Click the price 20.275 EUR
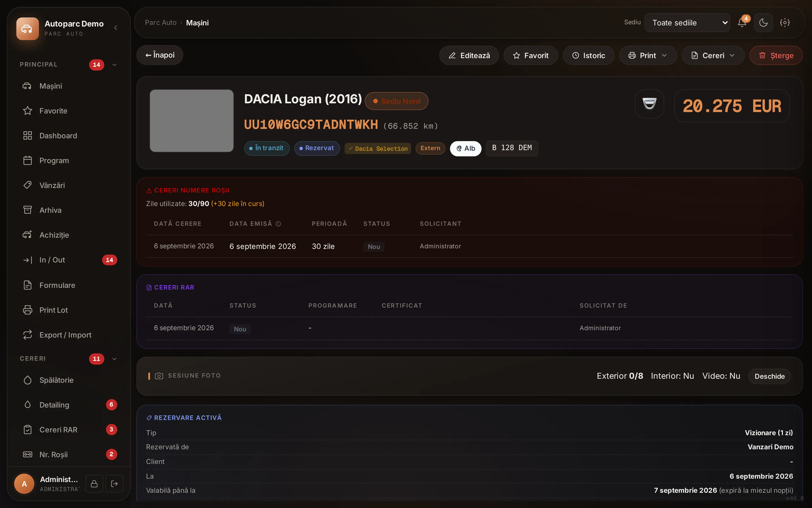This screenshot has height=508, width=812. point(732,106)
